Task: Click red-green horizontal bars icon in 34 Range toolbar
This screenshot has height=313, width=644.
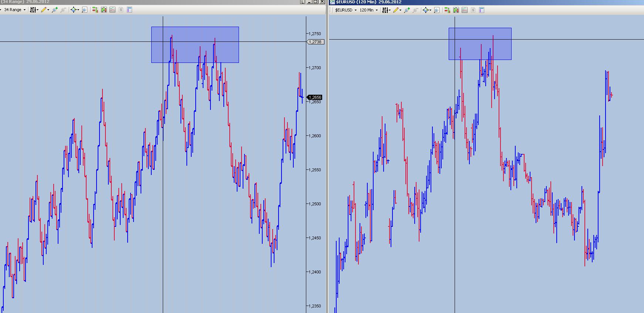Action: point(95,10)
